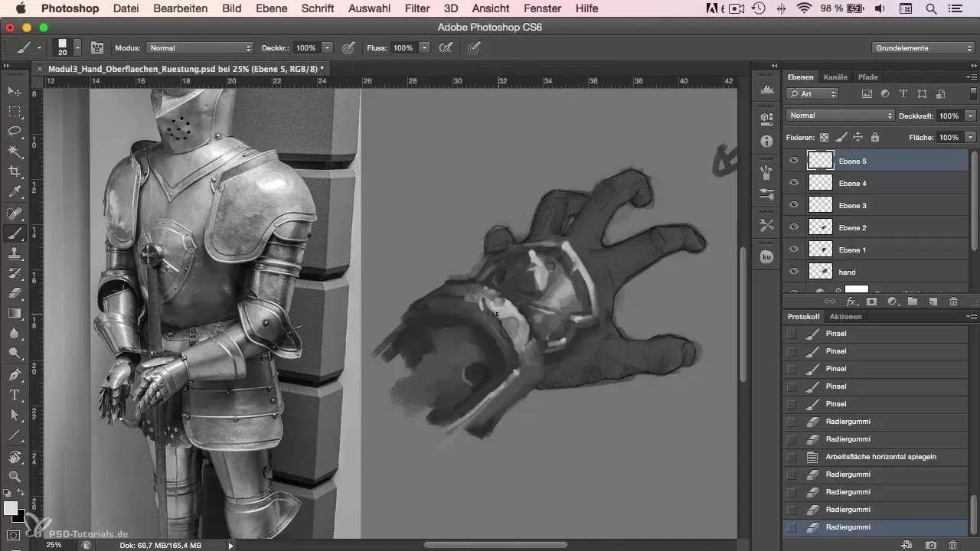
Task: Open the Deckkraft layer opacity dropdown
Action: click(971, 116)
